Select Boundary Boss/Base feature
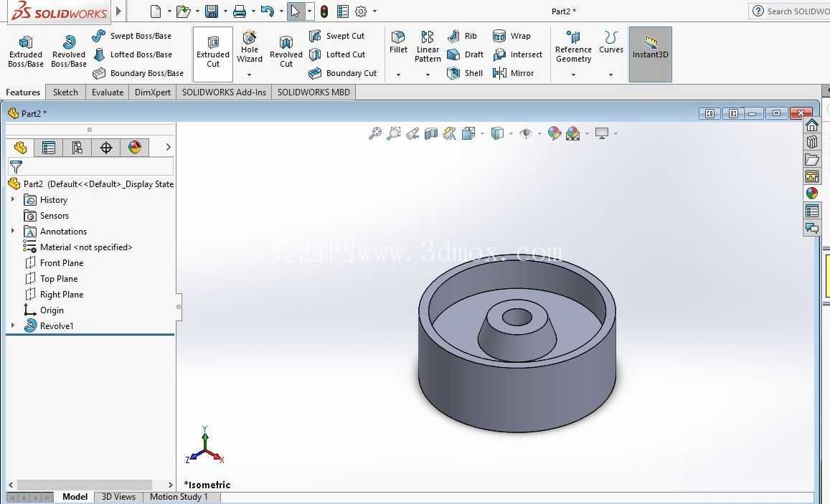Image resolution: width=830 pixels, height=504 pixels. point(138,73)
